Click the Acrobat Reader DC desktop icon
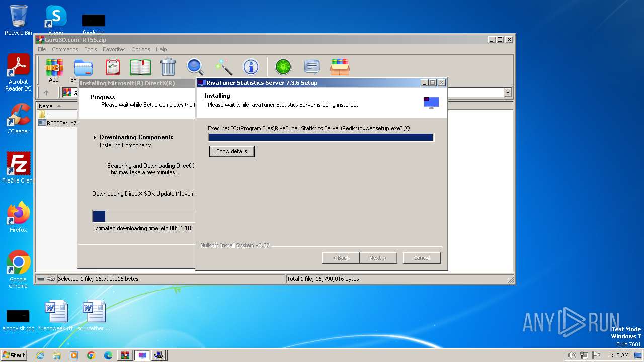This screenshot has height=362, width=644. click(x=18, y=72)
